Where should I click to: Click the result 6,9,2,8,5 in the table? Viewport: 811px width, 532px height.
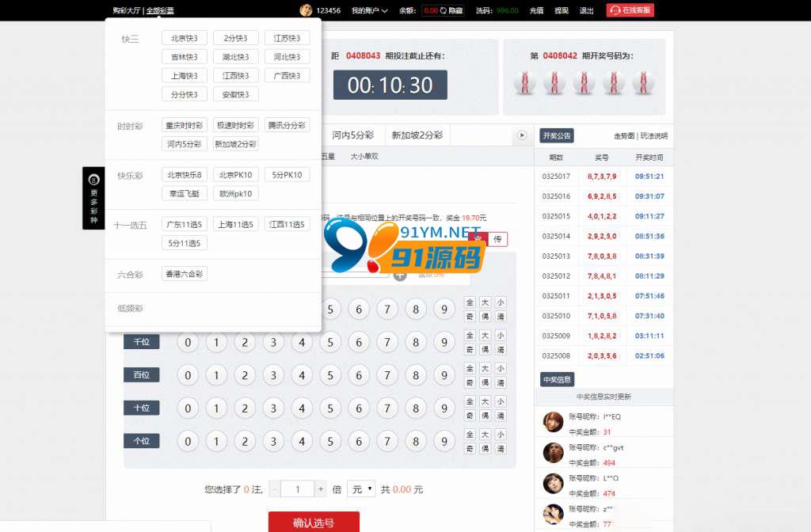click(602, 196)
